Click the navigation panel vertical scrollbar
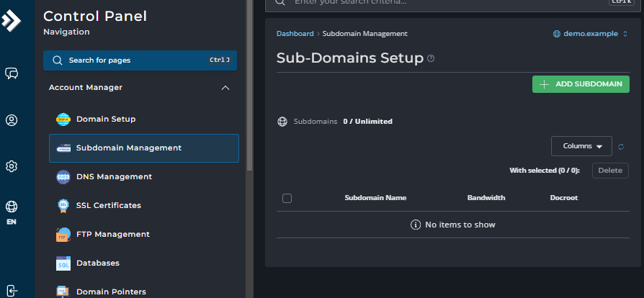644x298 pixels. coord(249,86)
